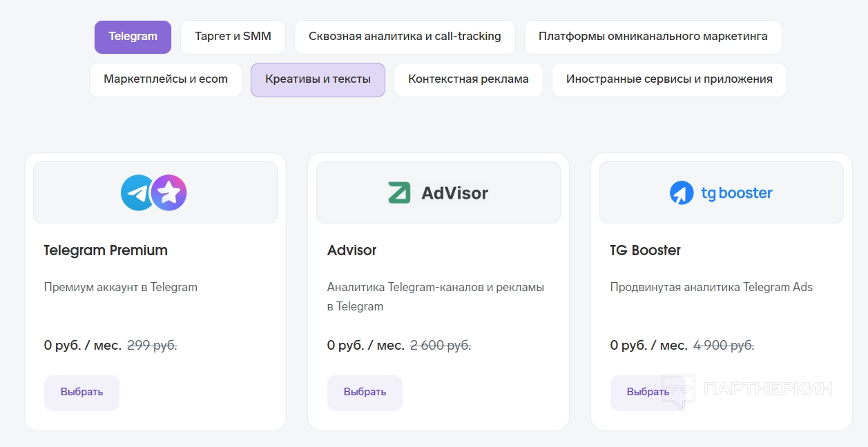The height and width of the screenshot is (447, 868).
Task: Click the crossed-out 299 руб. price
Action: (x=152, y=345)
